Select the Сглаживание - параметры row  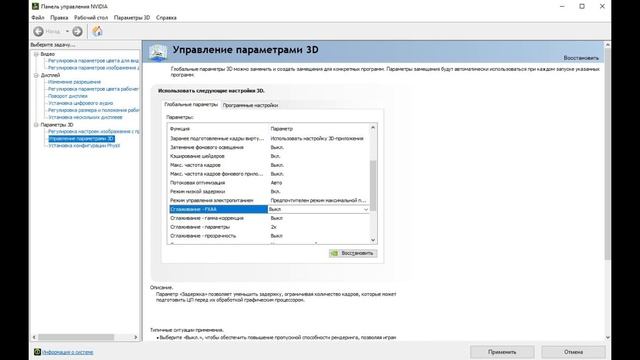(x=269, y=227)
